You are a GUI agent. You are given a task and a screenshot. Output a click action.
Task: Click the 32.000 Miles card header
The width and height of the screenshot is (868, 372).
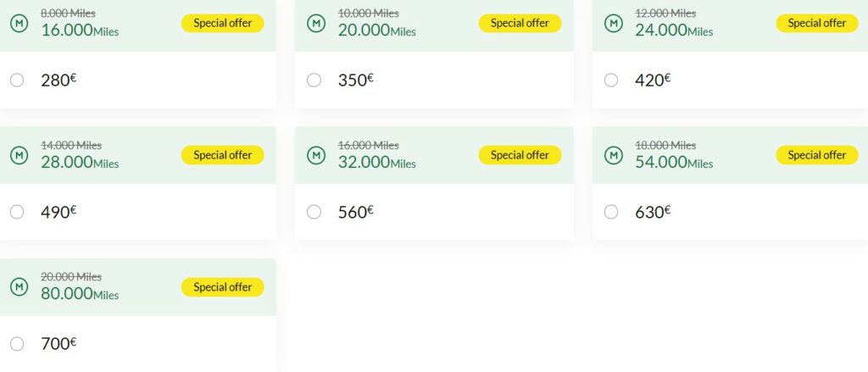pyautogui.click(x=434, y=155)
